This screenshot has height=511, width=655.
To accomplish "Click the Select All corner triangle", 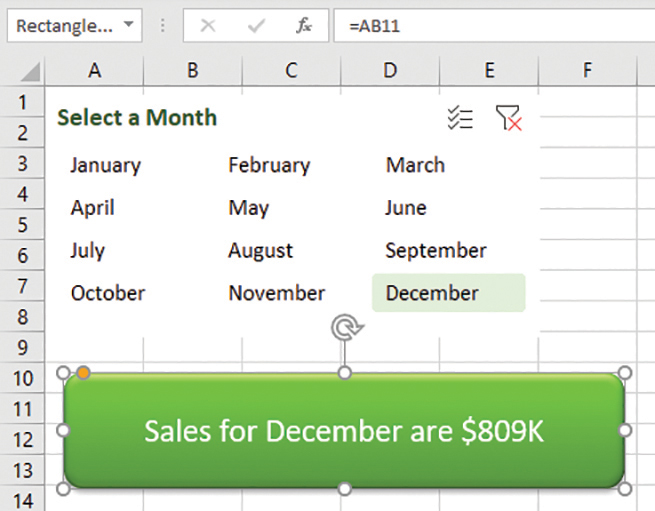I will [x=29, y=71].
